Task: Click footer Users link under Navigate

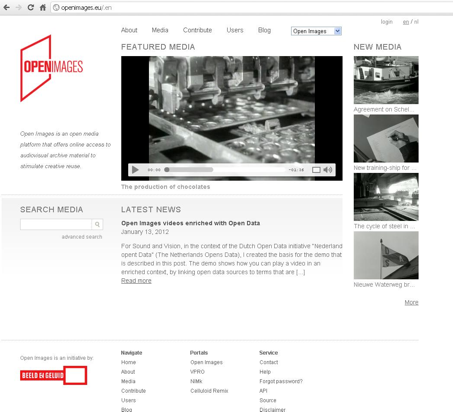Action: 128,400
